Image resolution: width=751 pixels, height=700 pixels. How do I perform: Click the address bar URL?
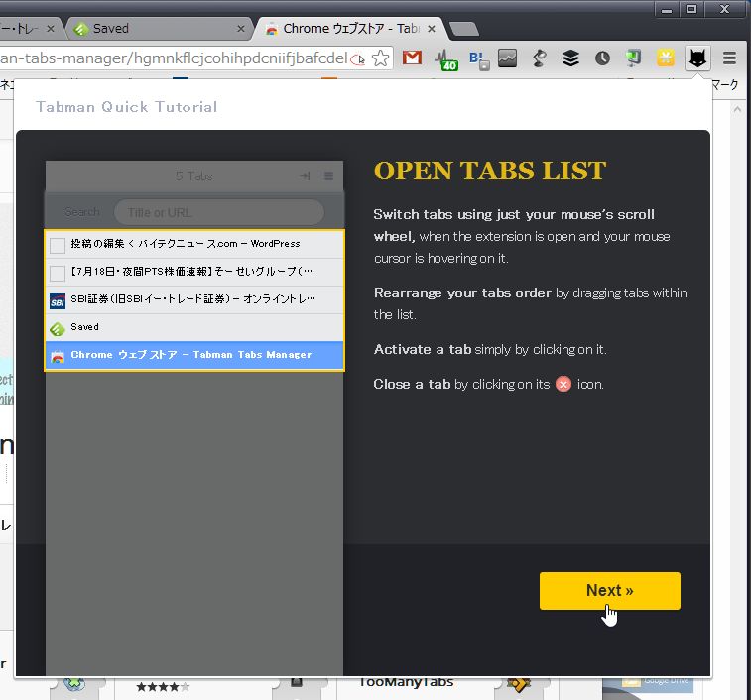(x=174, y=58)
